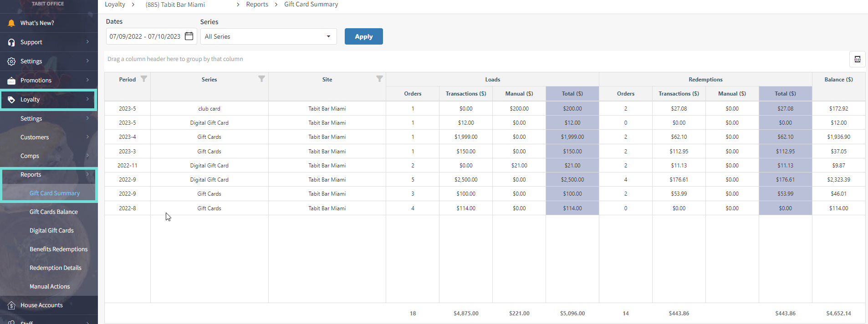
Task: Click the Settings gear icon in sidebar
Action: [x=11, y=61]
